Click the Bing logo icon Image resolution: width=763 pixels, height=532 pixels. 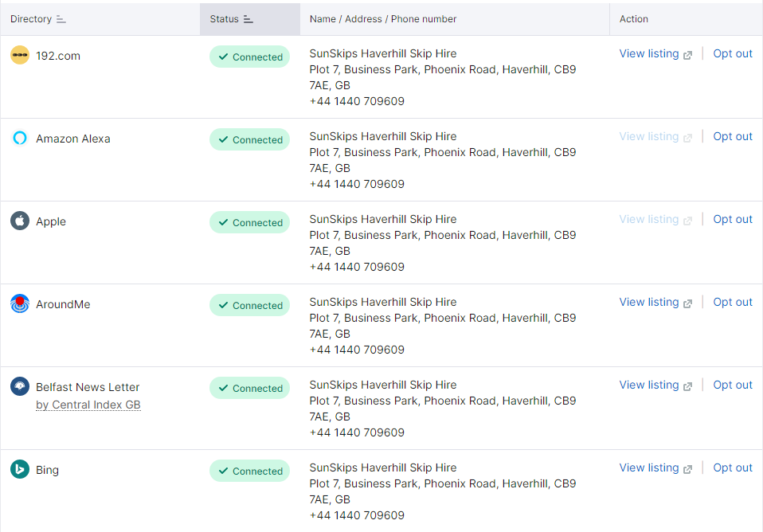[x=20, y=470]
